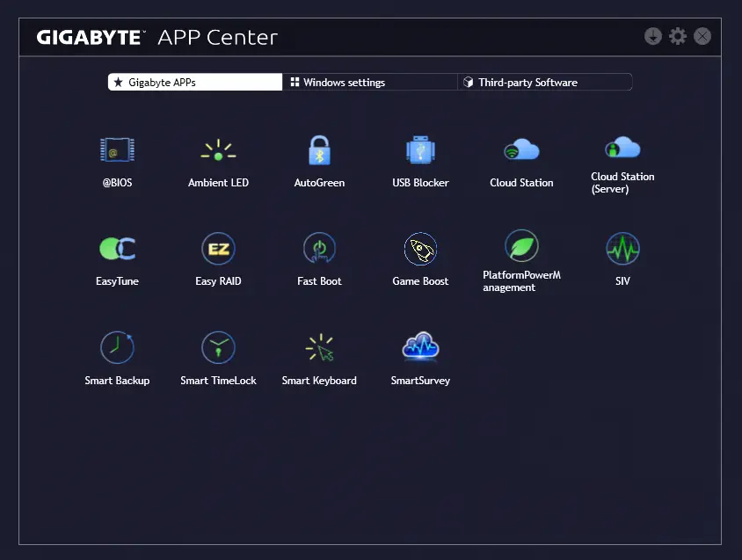Click the Easy RAID label

(x=218, y=281)
